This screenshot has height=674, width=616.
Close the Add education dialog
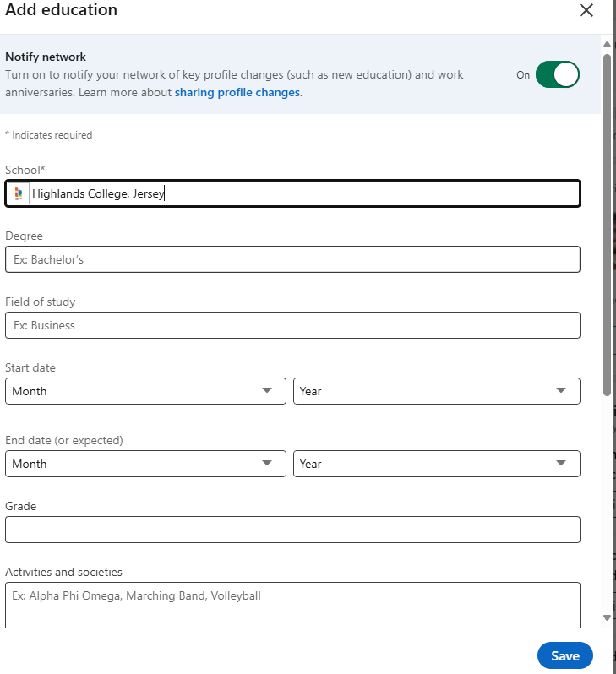pos(586,10)
